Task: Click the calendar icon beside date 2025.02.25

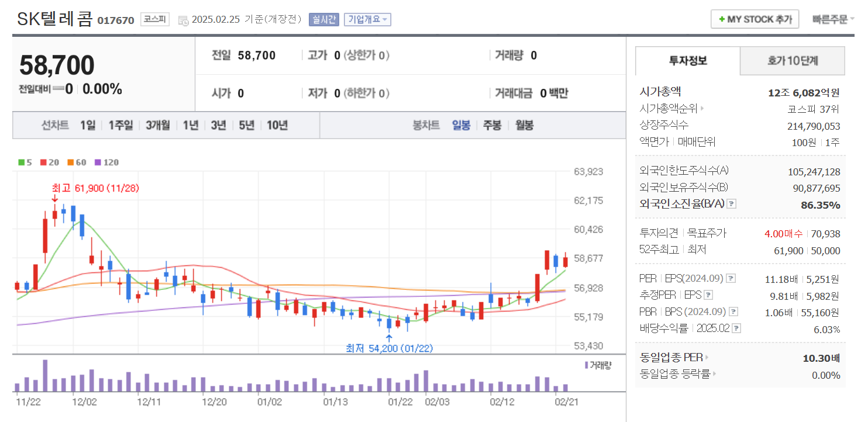Action: coord(182,19)
